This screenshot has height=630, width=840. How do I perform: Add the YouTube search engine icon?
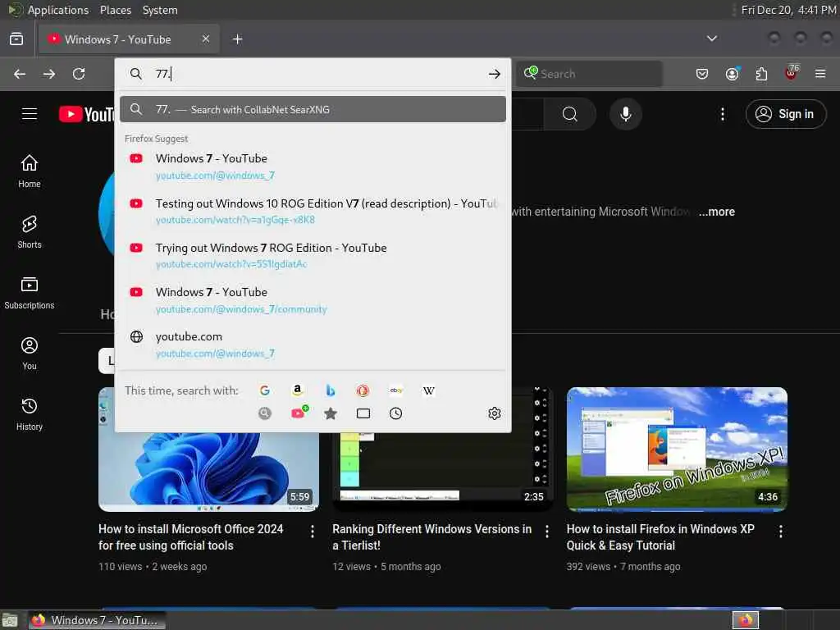pos(299,413)
